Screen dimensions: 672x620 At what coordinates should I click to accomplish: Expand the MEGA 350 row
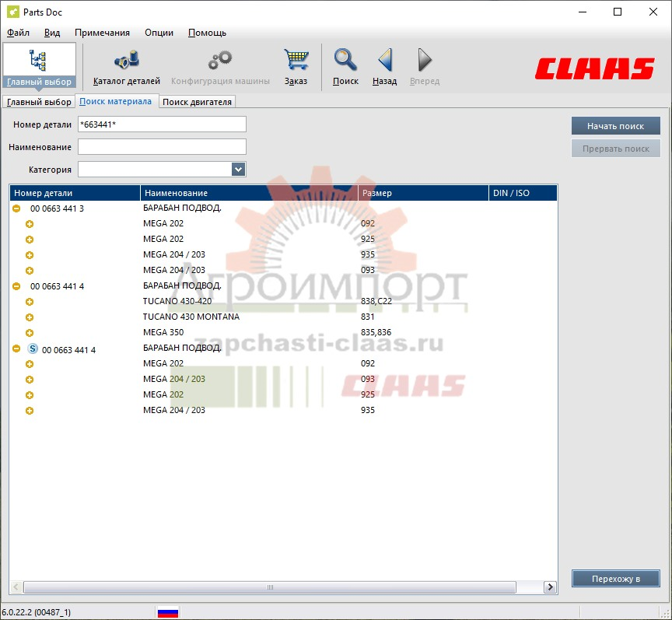[x=30, y=333]
